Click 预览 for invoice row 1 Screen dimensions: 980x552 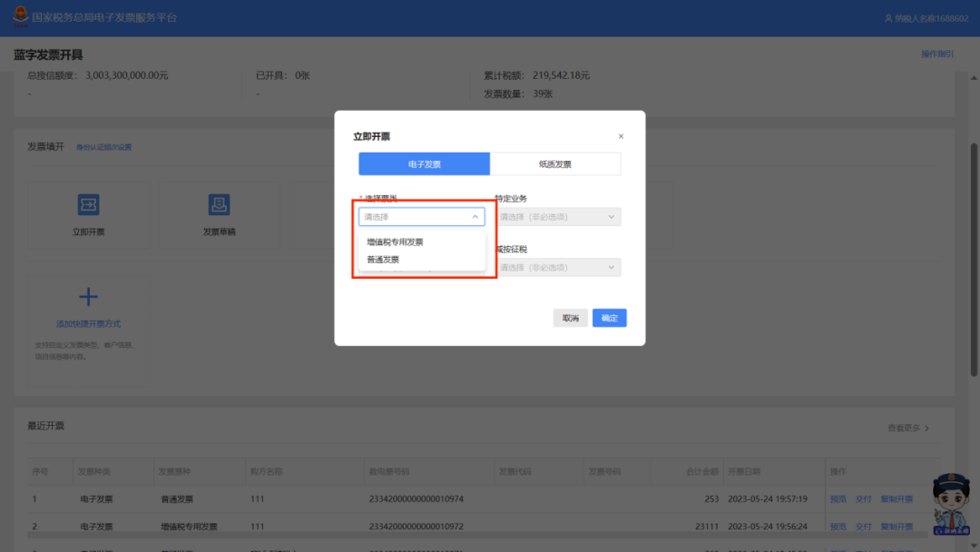[x=837, y=499]
